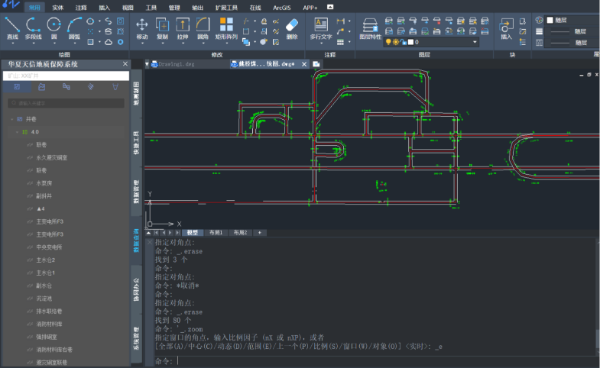The image size is (600, 368).
Task: Expand the dropdown arrow under 移动
Action: [142, 43]
